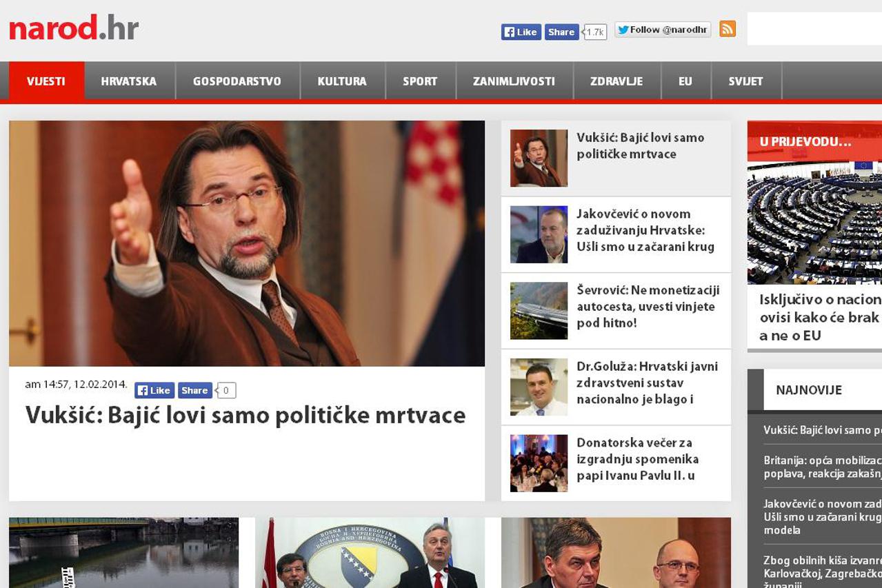Click the Dr. Goluža portrait thumbnail
The image size is (882, 588).
[x=539, y=387]
